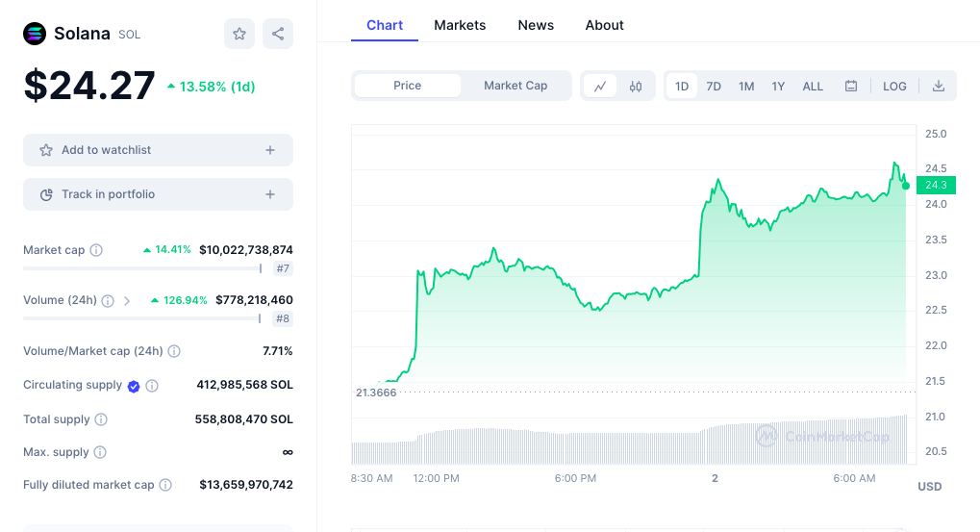Switch to line chart view icon
The height and width of the screenshot is (532, 980).
pos(600,87)
